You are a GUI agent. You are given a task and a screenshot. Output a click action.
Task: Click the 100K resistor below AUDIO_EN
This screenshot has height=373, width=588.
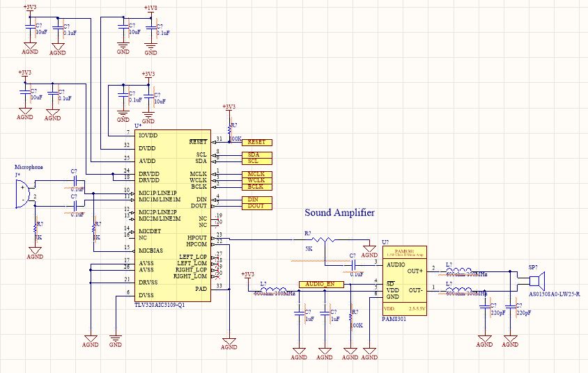click(351, 317)
